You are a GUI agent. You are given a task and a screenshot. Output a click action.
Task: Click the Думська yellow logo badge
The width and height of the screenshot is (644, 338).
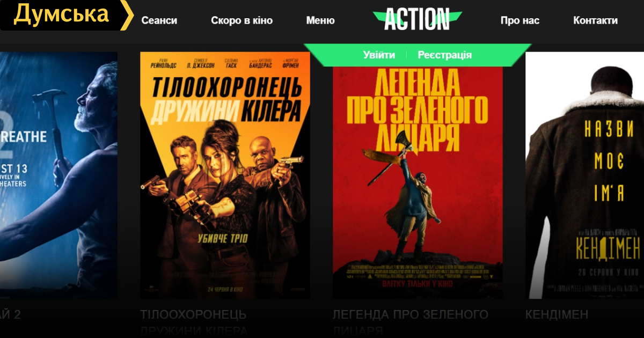coord(61,15)
